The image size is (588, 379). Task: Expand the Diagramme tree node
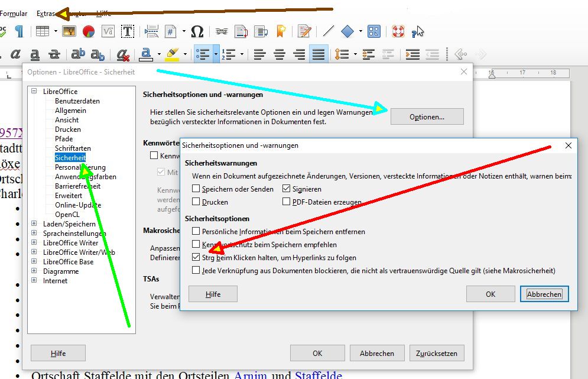[x=34, y=271]
